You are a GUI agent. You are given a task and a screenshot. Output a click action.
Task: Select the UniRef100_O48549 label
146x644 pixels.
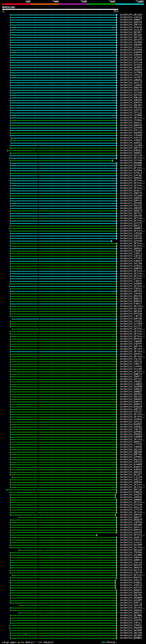(131, 70)
